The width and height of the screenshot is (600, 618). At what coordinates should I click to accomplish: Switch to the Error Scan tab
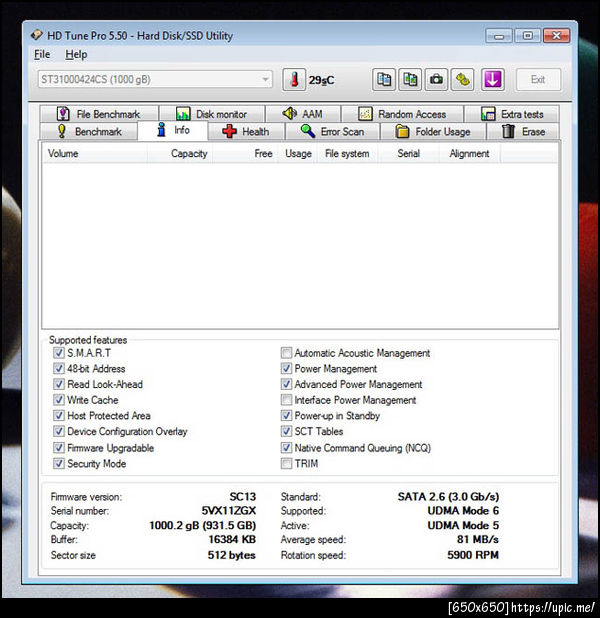coord(332,131)
